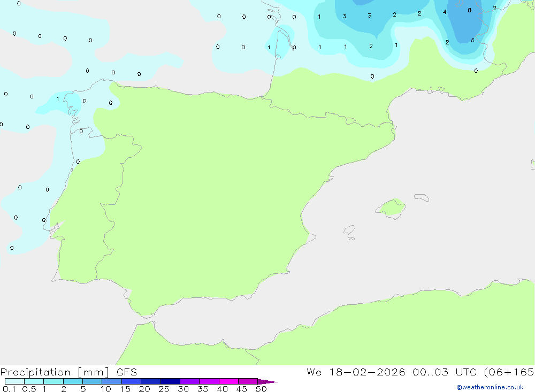Select the legend swatch between 15 and 20
535x392 pixels.
click(x=131, y=381)
